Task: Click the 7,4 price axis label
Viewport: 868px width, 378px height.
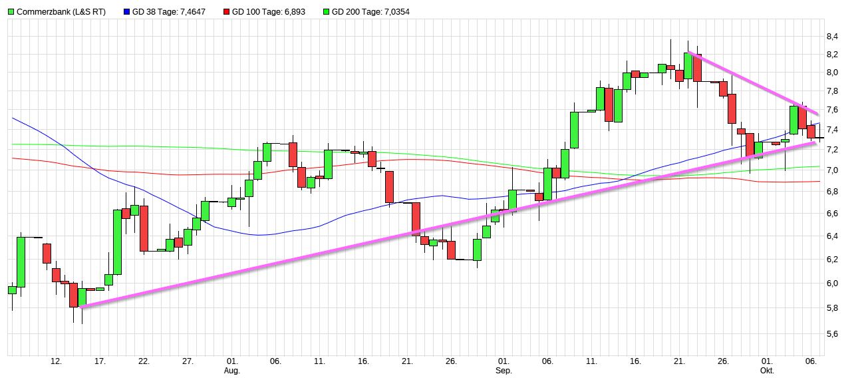Action: click(832, 129)
